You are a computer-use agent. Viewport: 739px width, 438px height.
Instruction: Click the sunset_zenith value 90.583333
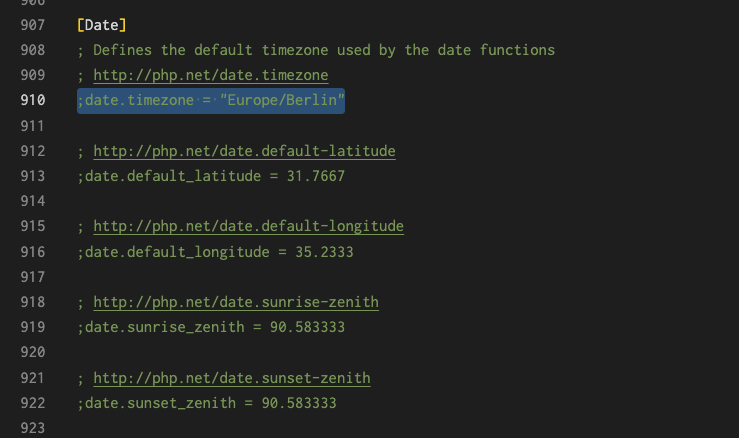(x=299, y=403)
